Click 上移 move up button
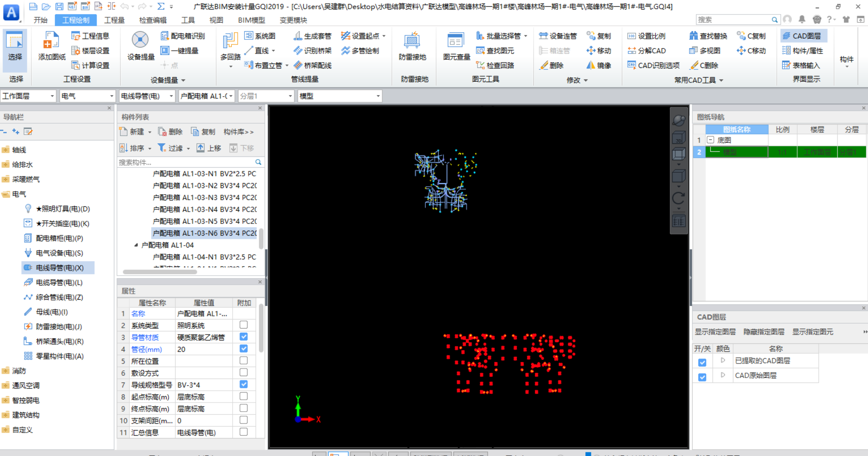868x456 pixels. pyautogui.click(x=209, y=148)
